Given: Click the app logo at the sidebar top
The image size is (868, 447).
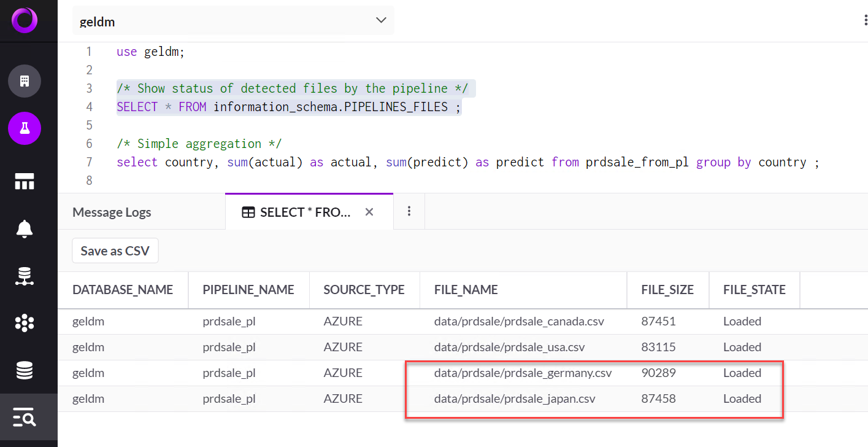Looking at the screenshot, I should coord(24,20).
